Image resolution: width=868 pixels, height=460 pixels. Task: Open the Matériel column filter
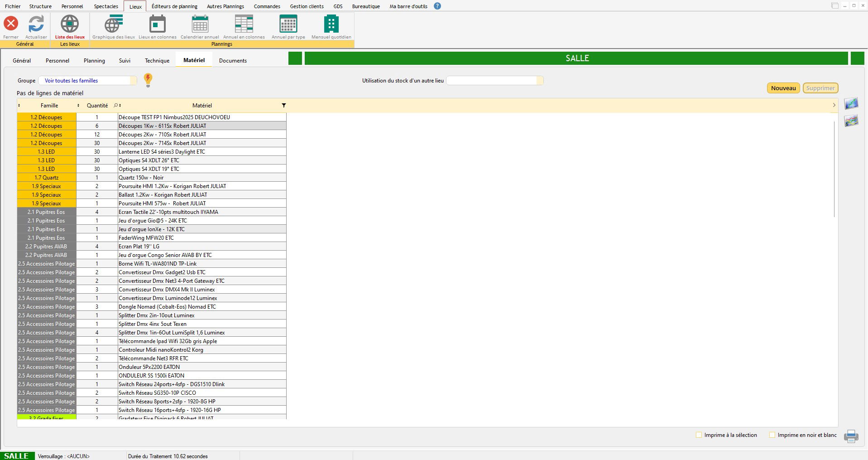click(284, 106)
